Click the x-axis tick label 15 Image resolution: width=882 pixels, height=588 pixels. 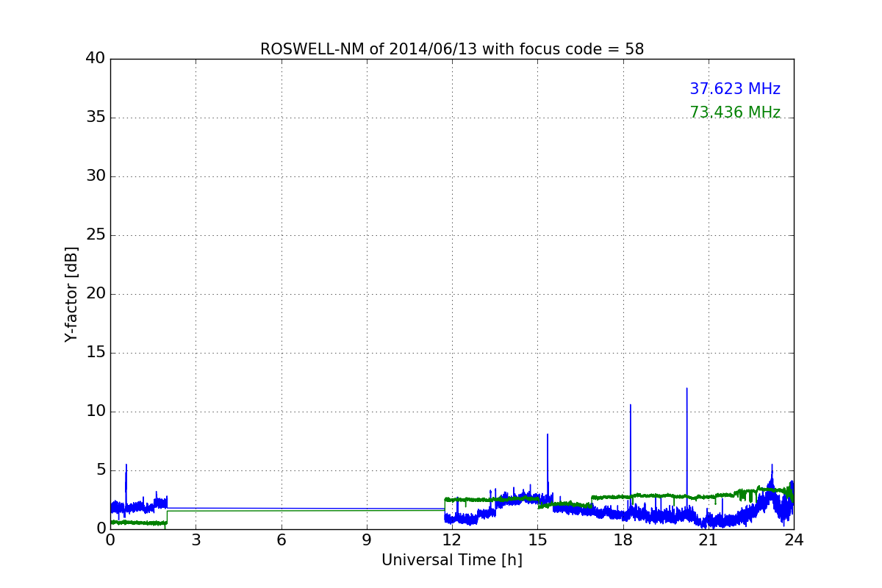537,540
